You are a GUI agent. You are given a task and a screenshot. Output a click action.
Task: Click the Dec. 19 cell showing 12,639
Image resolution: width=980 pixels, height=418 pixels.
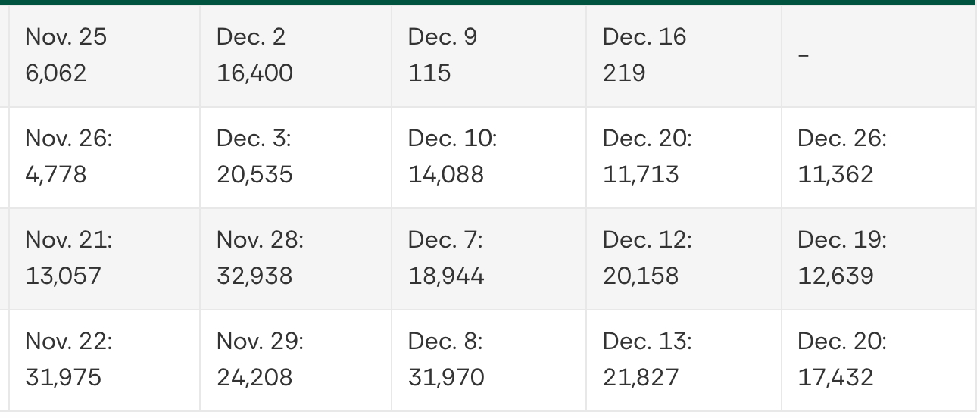[841, 258]
